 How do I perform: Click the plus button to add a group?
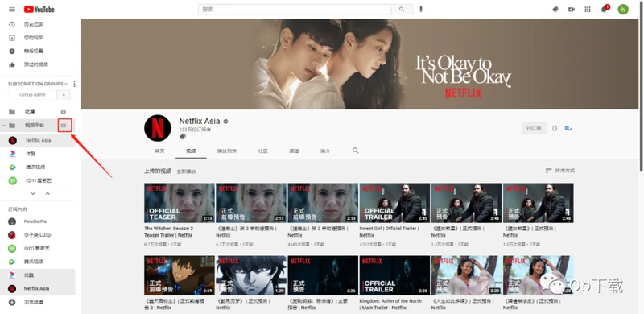point(64,95)
